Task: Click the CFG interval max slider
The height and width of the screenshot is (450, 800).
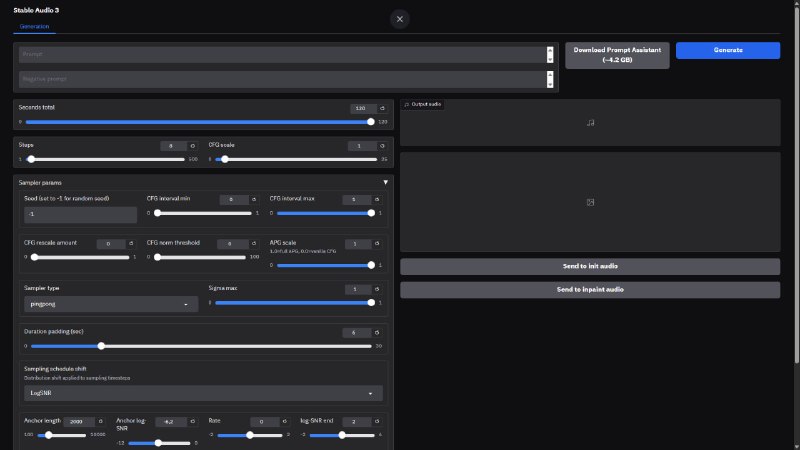Action: [x=326, y=213]
